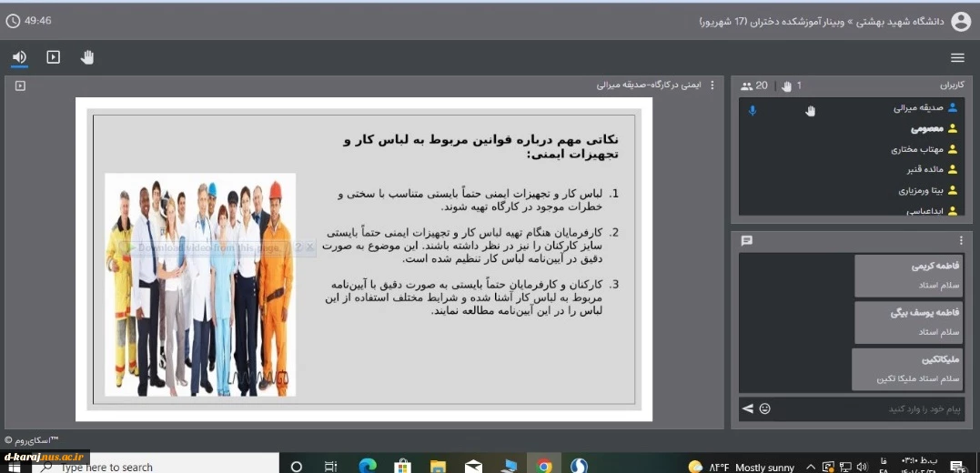Click slide point 1 about لباس کار suitability
980x473 pixels.
click(x=478, y=201)
